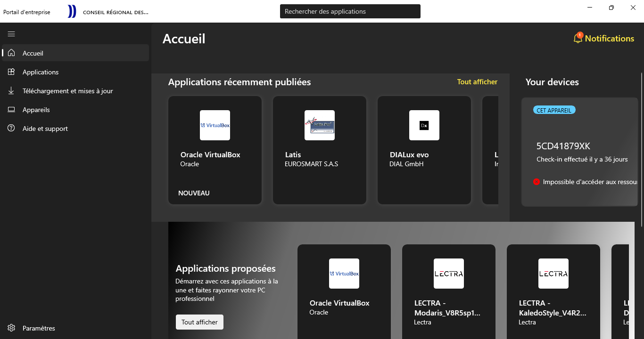The image size is (644, 339).
Task: Click the DIALux evo app icon
Action: click(x=424, y=125)
